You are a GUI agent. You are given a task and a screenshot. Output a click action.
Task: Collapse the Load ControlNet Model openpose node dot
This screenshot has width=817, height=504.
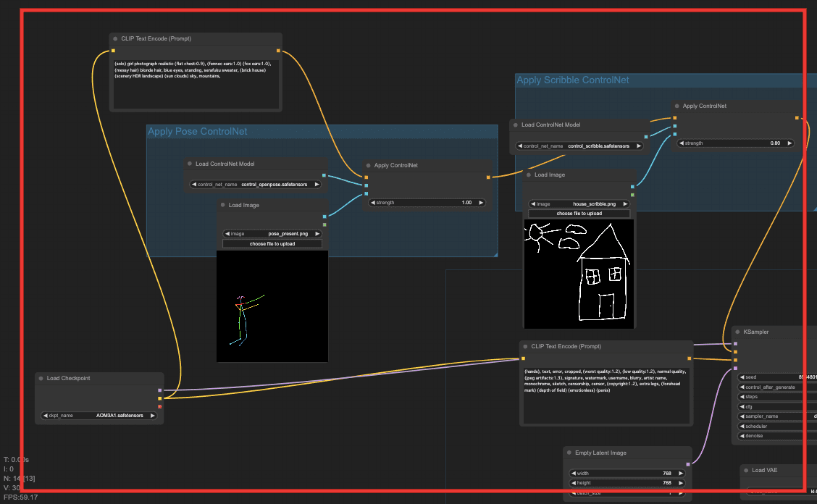pyautogui.click(x=190, y=164)
